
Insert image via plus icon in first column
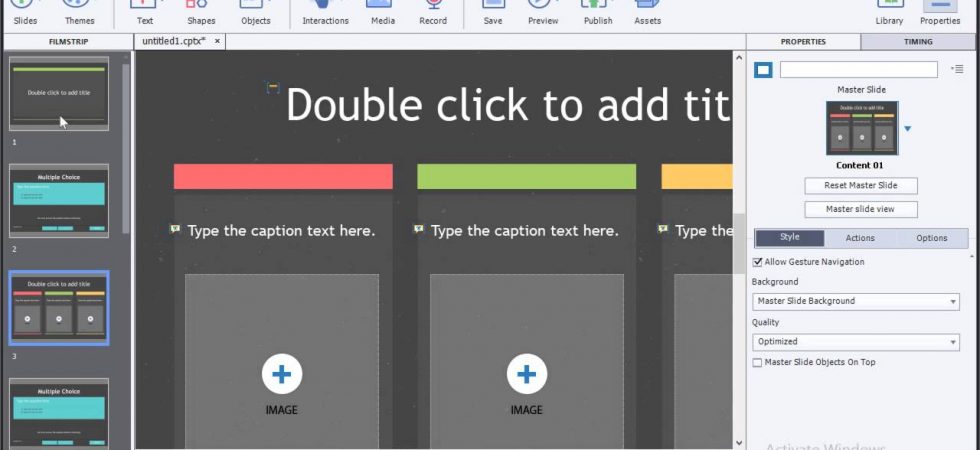coord(282,374)
